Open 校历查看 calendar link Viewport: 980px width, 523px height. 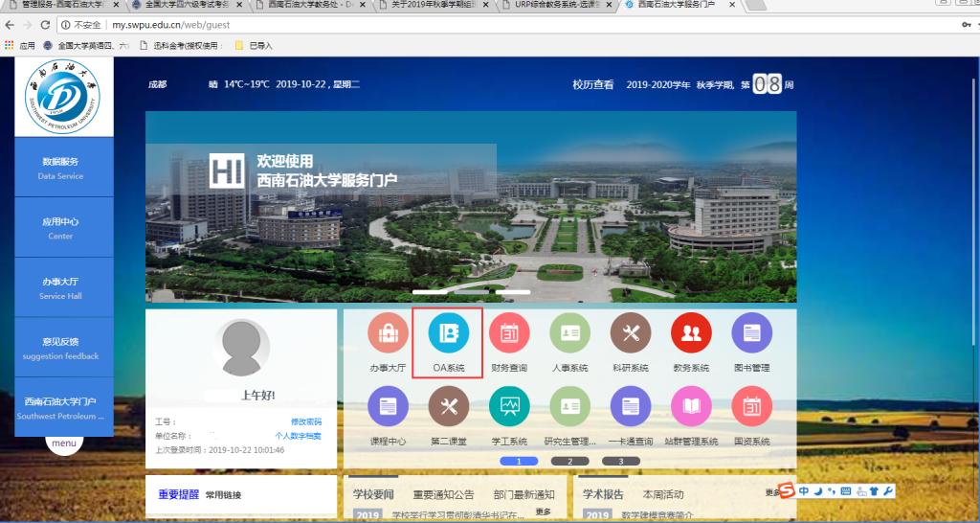point(592,84)
